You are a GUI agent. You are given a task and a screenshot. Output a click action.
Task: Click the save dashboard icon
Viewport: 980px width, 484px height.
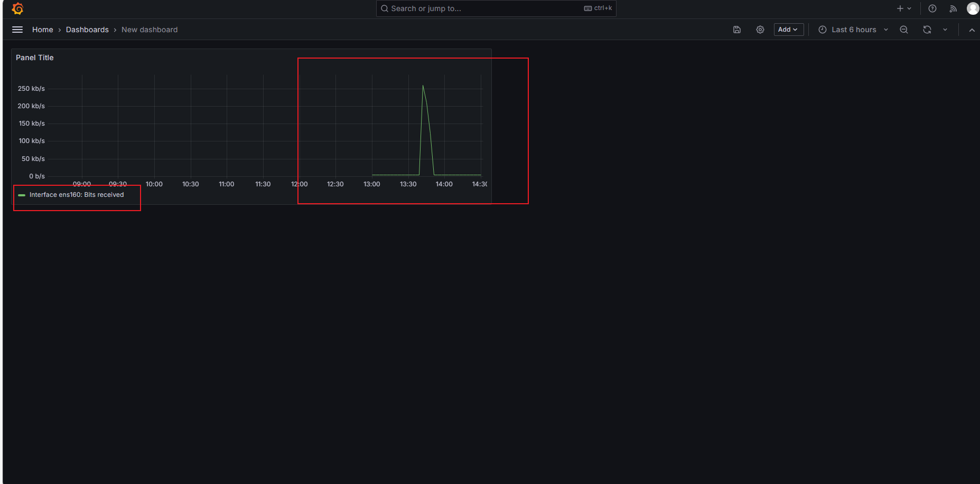tap(737, 30)
